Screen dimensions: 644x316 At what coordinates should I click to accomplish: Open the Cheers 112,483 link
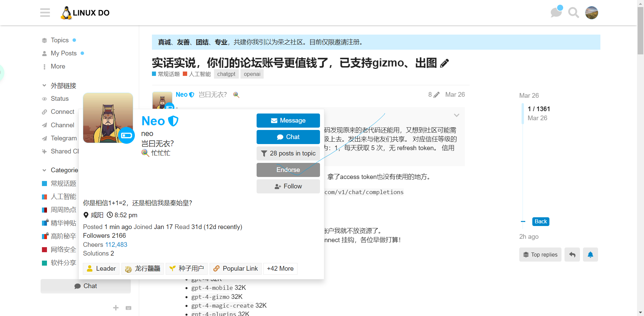coord(116,244)
